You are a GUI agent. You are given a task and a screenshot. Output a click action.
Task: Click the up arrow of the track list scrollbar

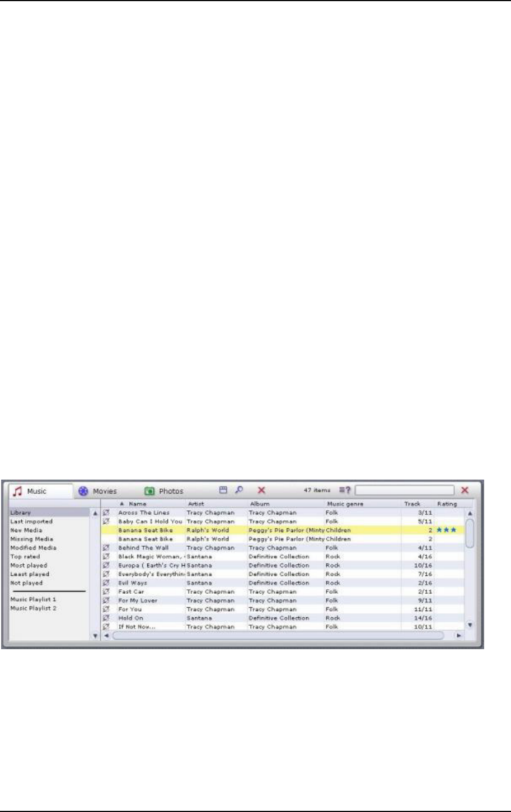coord(470,513)
